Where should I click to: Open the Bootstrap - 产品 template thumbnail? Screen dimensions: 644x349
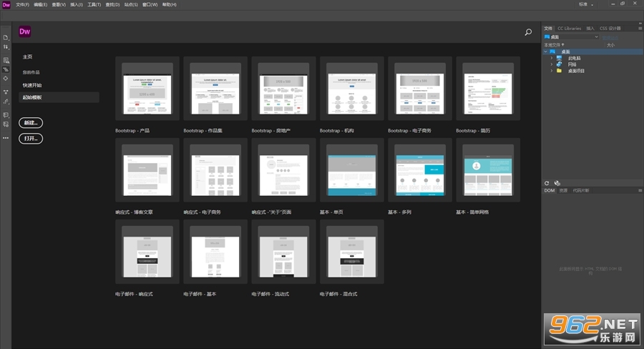click(147, 88)
